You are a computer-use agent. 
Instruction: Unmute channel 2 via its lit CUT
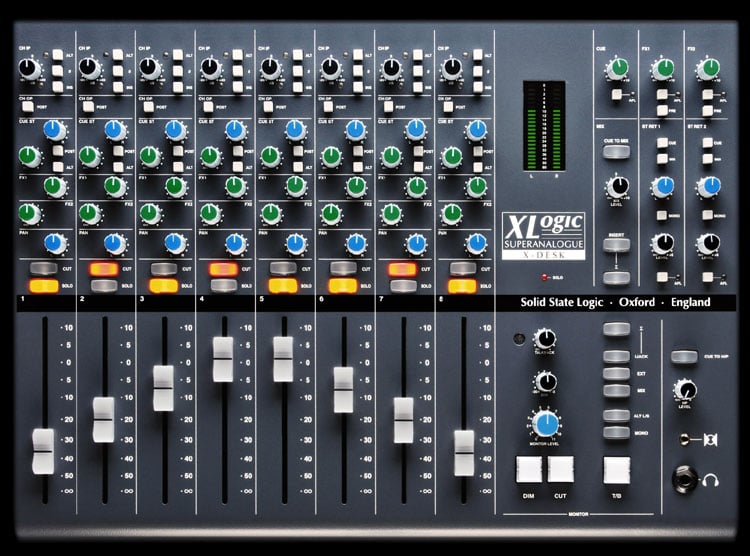[x=104, y=268]
